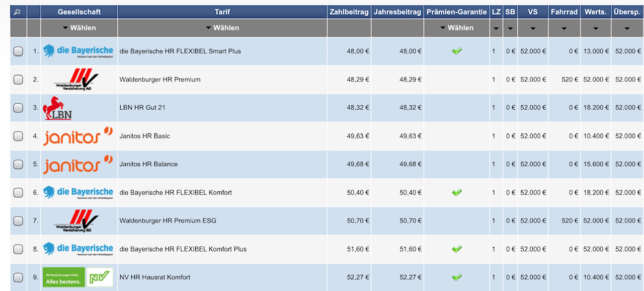Click the Jahresbeitrag column header
644x291 pixels.
click(397, 12)
